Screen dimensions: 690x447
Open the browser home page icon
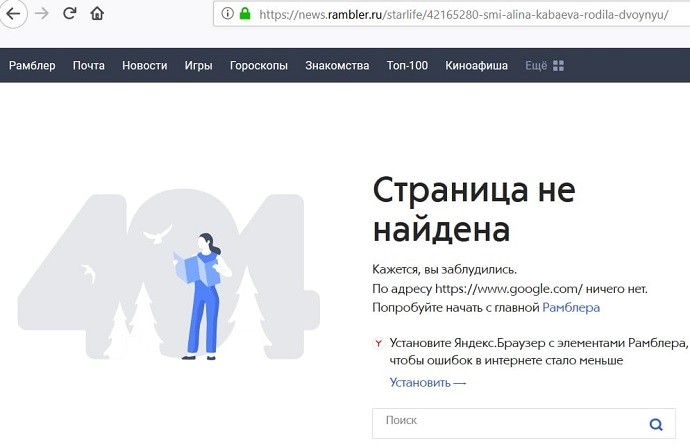[97, 14]
